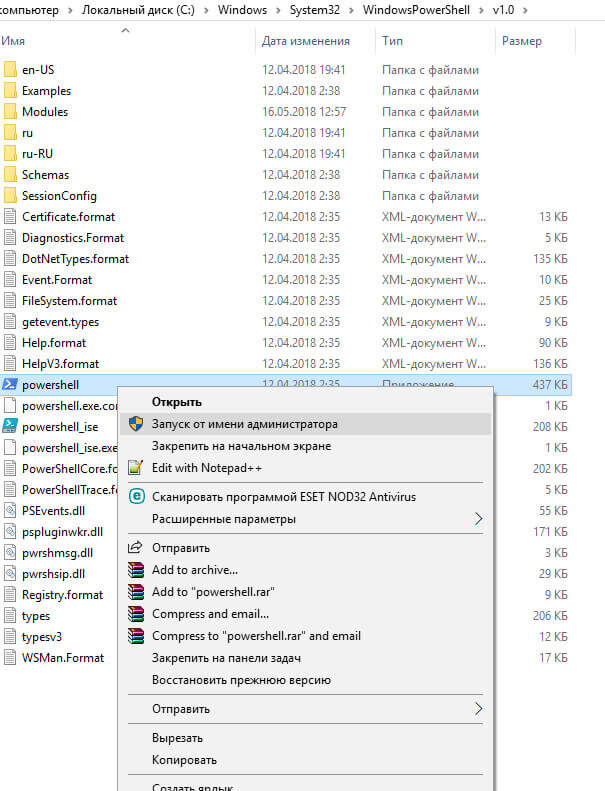The width and height of the screenshot is (605, 791).
Task: Click the Registry.format file icon
Action: point(10,595)
